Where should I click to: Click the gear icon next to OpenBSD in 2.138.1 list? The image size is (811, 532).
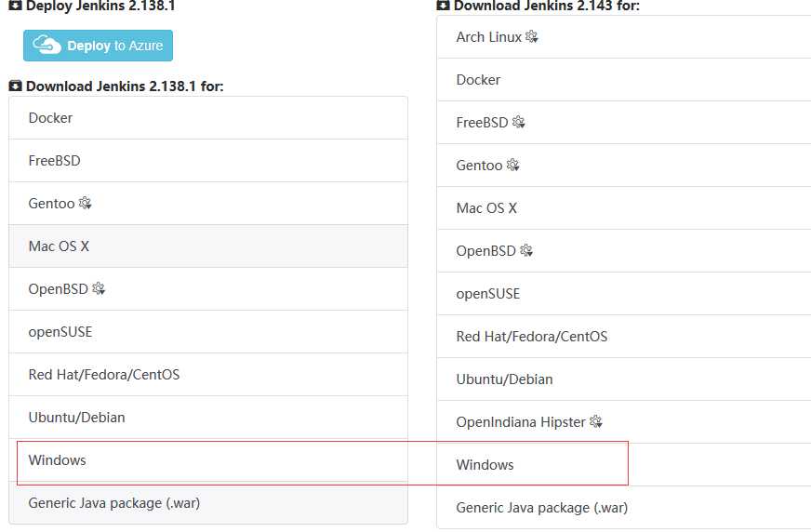99,288
